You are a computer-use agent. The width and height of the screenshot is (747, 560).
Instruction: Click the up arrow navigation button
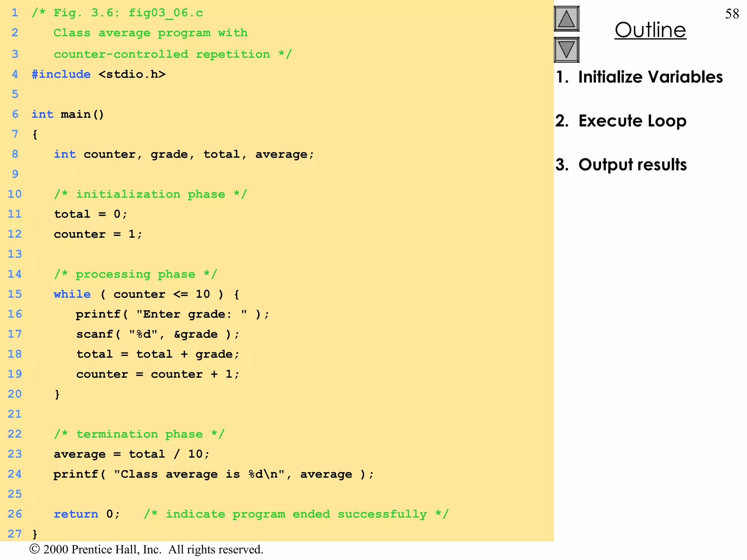[x=566, y=19]
